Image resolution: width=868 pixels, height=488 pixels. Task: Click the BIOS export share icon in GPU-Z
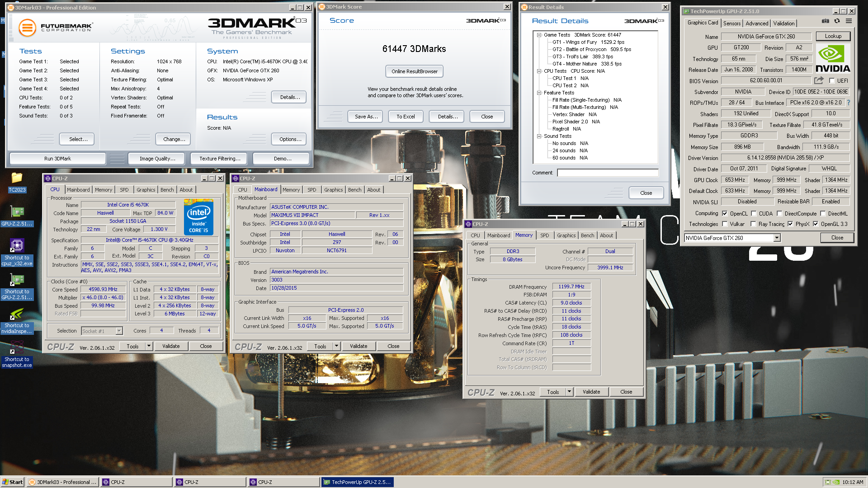[x=819, y=80]
